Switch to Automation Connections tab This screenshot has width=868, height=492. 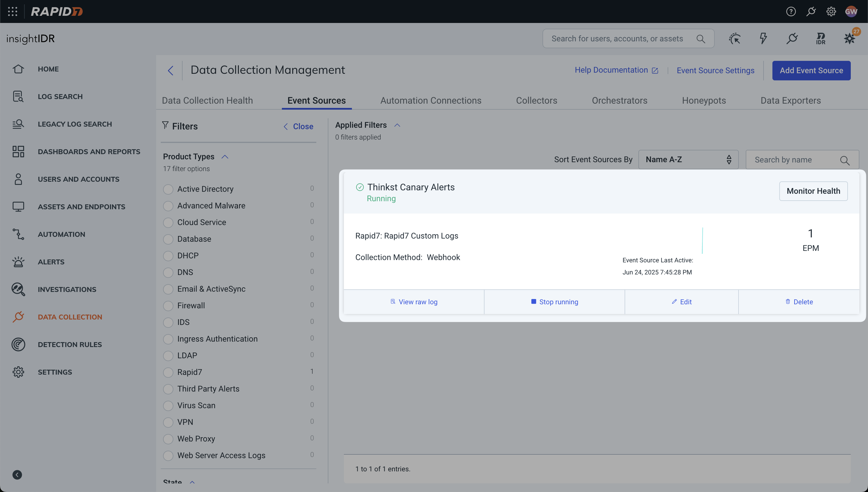click(x=431, y=100)
